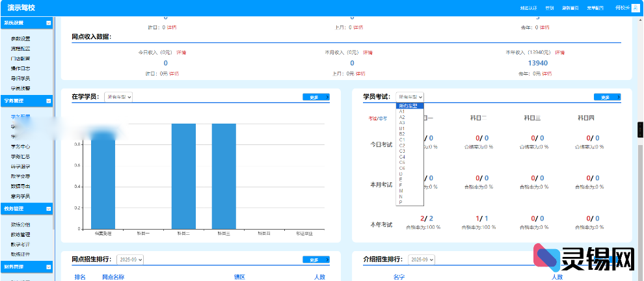Open 参数设置 in the sidebar
Viewport: 644px width, 281px height.
[20, 39]
